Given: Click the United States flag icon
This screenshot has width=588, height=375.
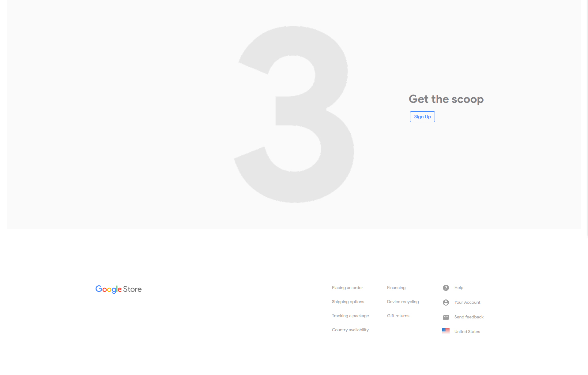Looking at the screenshot, I should click(x=446, y=331).
